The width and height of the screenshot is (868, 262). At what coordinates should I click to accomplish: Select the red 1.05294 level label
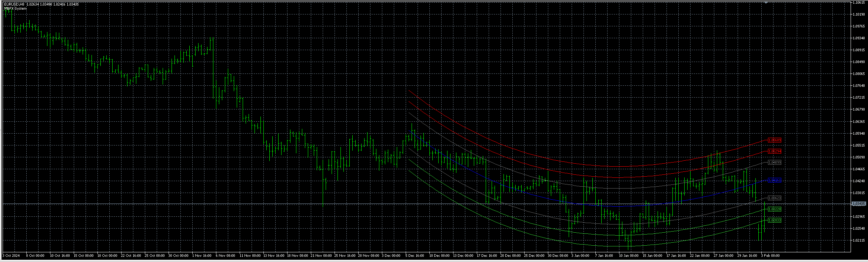click(775, 151)
